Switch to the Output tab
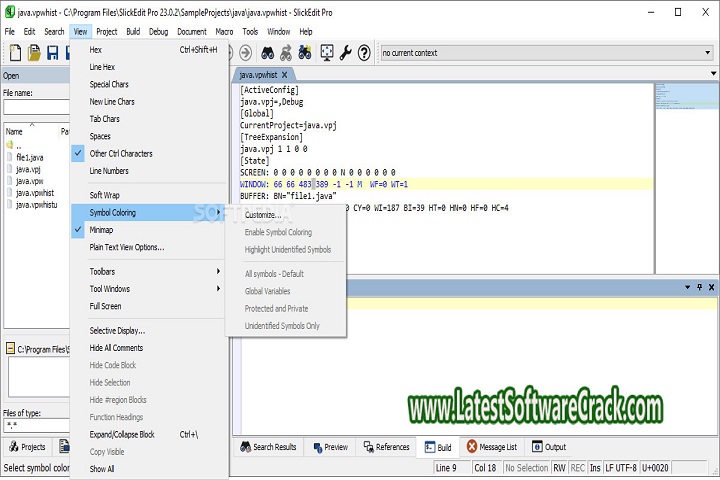This screenshot has height=480, width=720. click(x=549, y=447)
